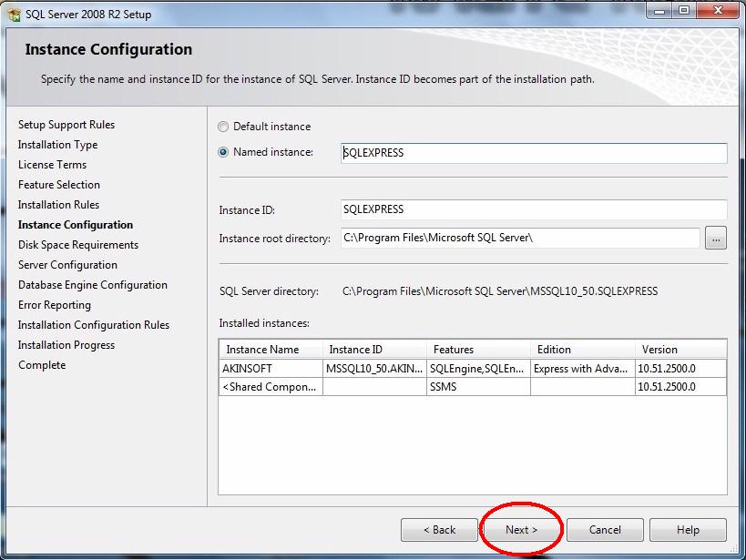Sort by Features column header
Viewport: 746px width, 560px height.
coord(478,350)
